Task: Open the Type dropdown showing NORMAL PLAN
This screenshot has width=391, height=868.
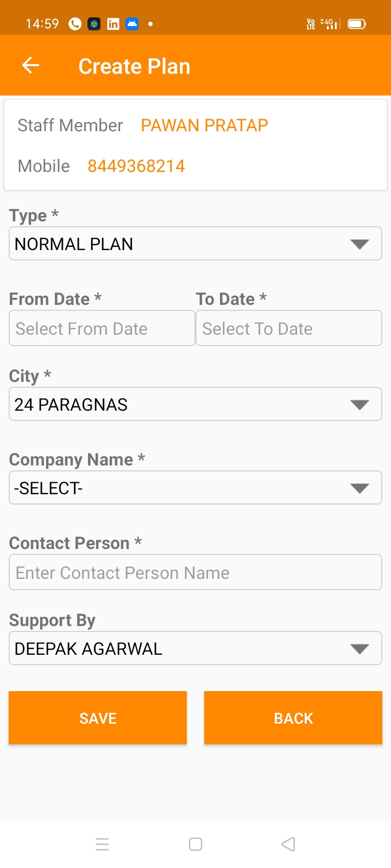Action: [195, 244]
